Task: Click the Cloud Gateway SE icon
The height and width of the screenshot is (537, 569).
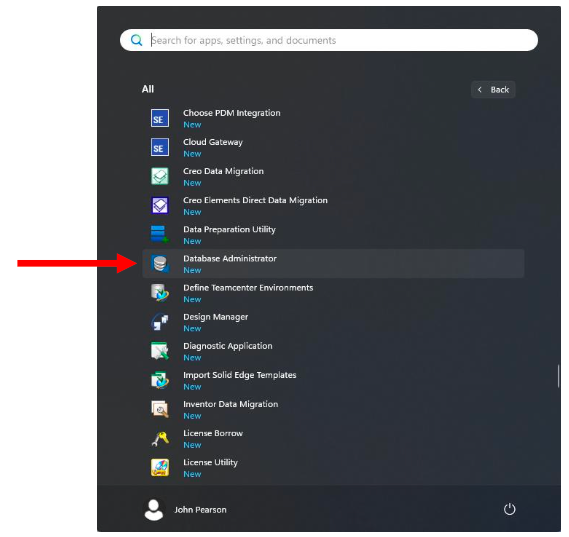Action: click(x=160, y=147)
